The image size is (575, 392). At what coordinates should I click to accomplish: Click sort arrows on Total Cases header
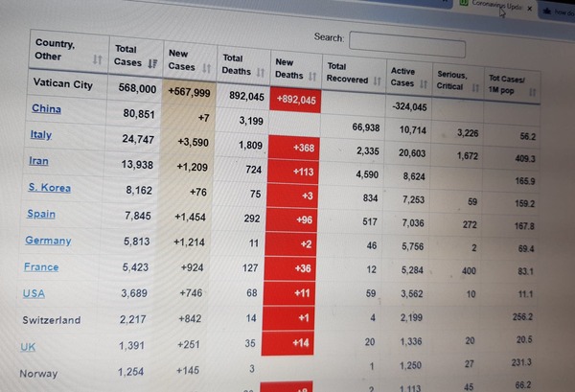(151, 63)
